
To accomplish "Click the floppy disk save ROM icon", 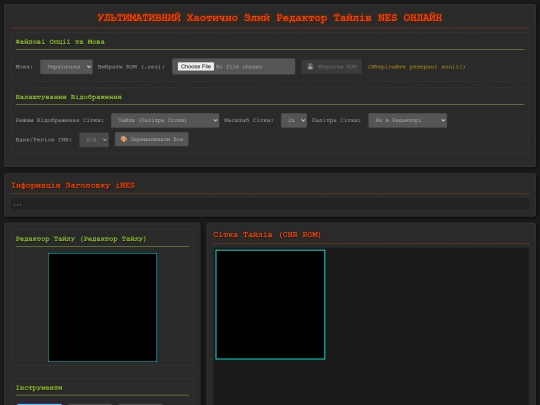I will click(310, 66).
